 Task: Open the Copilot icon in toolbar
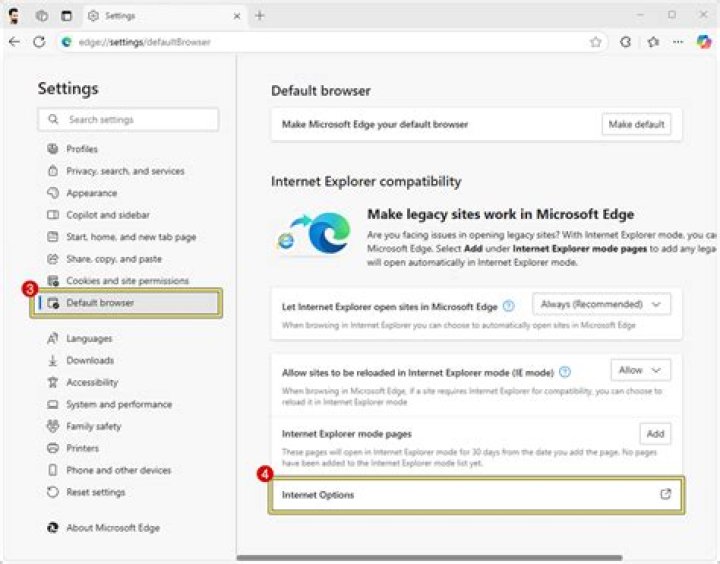tap(703, 42)
